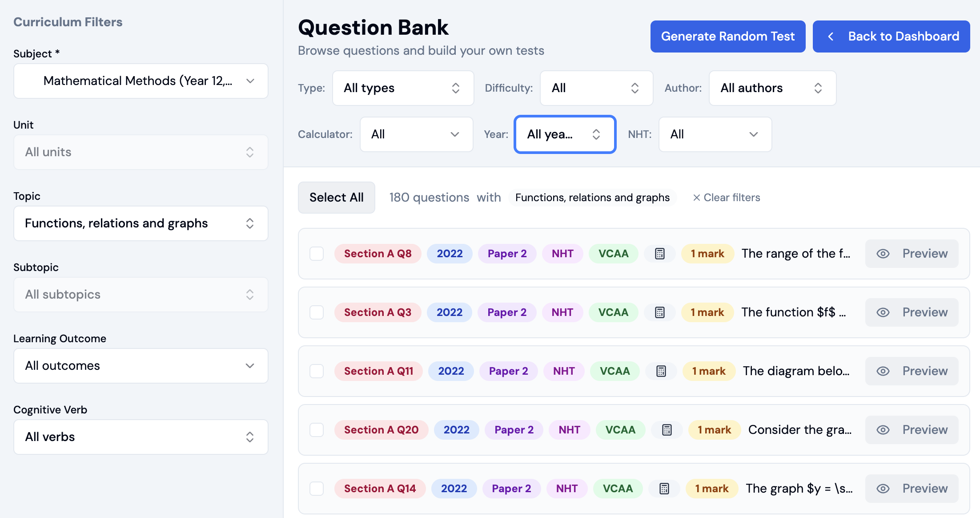Click calculator icon on Section A Q11 row

click(x=661, y=371)
